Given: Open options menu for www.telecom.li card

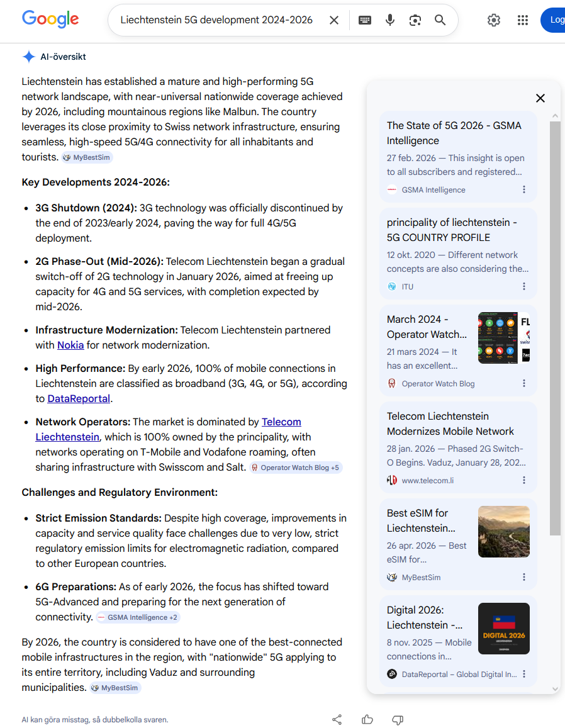Looking at the screenshot, I should click(x=524, y=480).
